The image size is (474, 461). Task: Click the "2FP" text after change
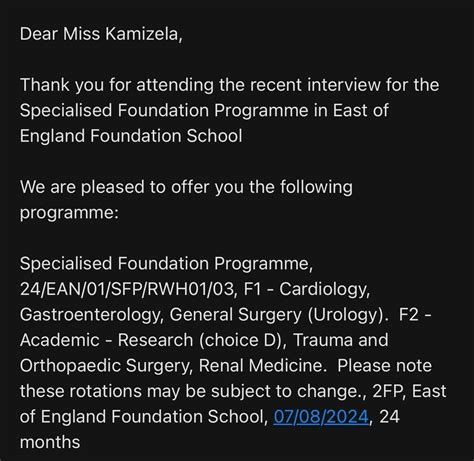point(387,391)
